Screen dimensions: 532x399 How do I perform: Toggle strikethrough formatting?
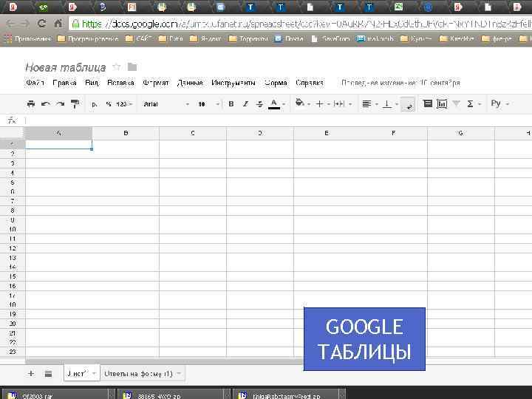tap(259, 104)
